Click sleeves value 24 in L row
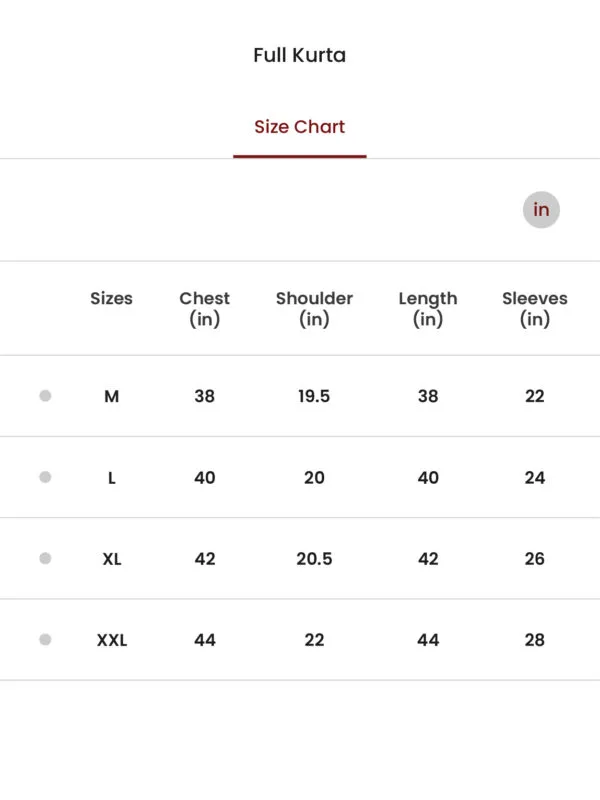Screen dimensions: 600x800 tap(535, 478)
